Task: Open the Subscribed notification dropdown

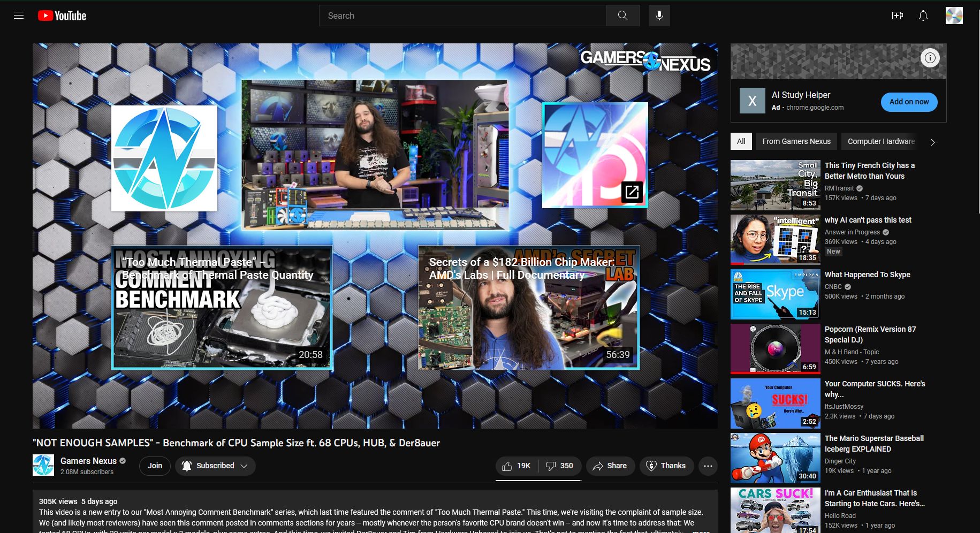Action: (215, 466)
